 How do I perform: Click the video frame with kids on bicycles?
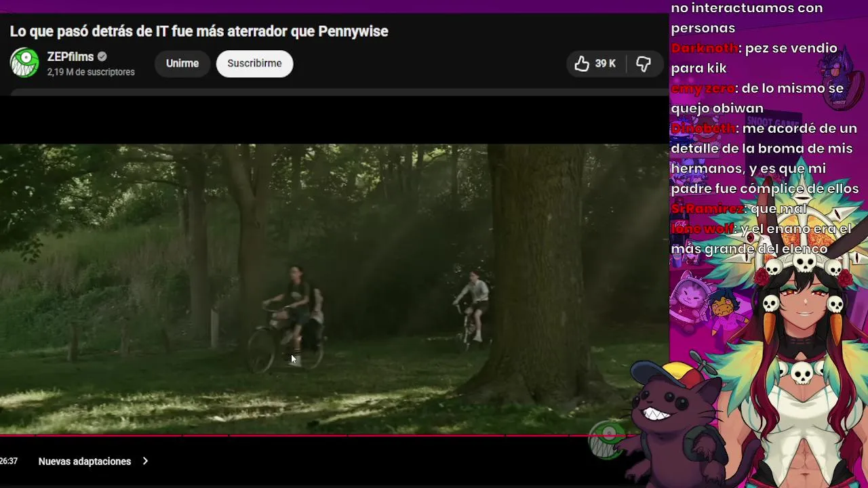coord(334,288)
